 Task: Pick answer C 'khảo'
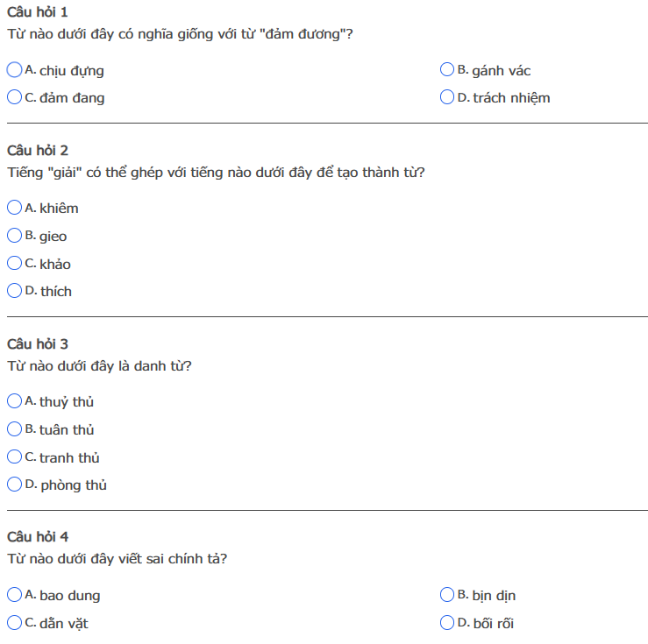15,263
